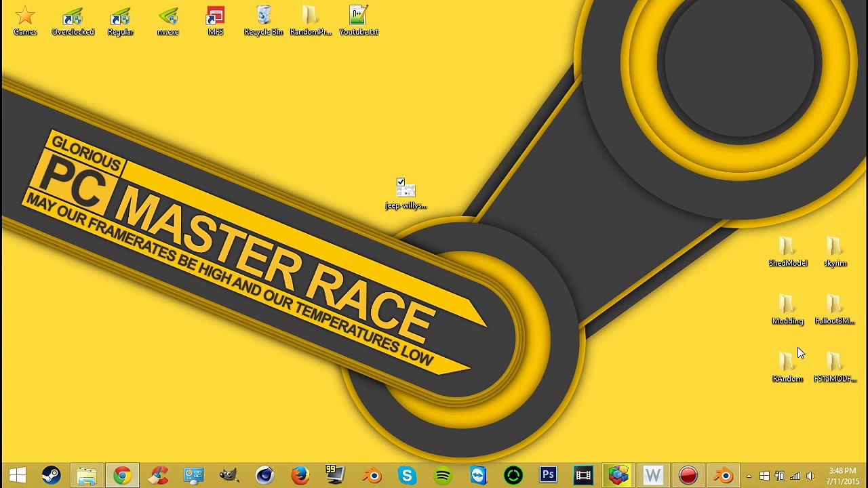Open the volume speaker tray icon
Viewport: 868px width, 488px height.
tap(810, 476)
